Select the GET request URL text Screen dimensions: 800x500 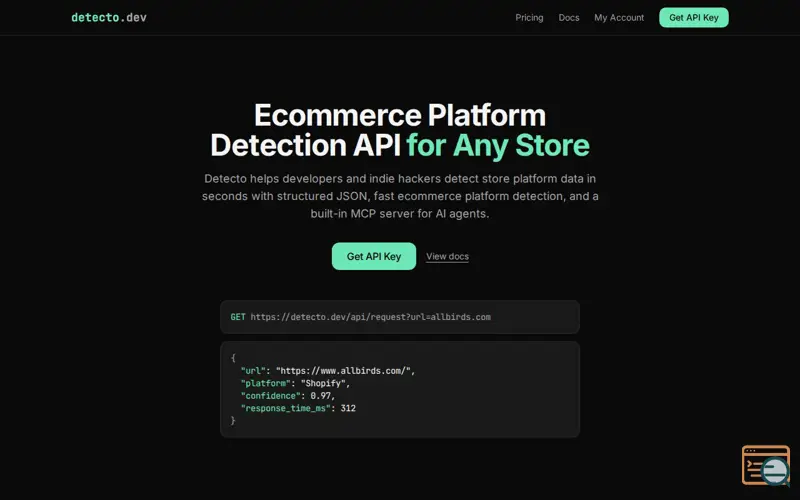coord(370,317)
